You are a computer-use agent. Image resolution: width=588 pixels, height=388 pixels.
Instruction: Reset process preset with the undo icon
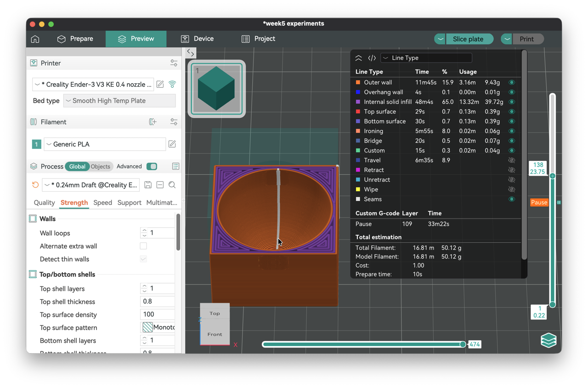pyautogui.click(x=35, y=185)
